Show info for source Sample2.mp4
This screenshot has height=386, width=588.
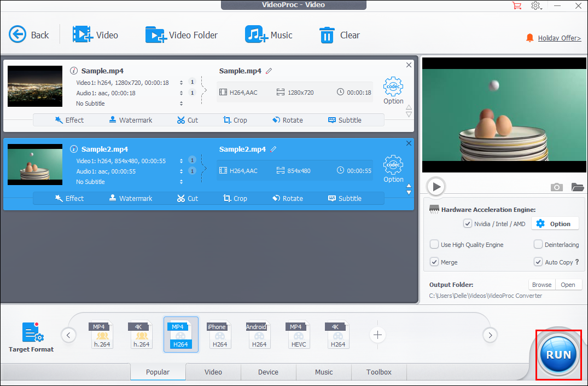tap(74, 149)
